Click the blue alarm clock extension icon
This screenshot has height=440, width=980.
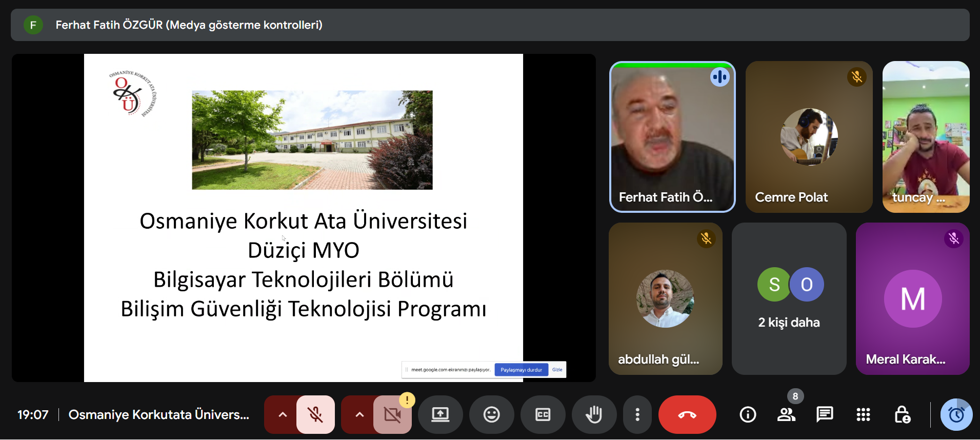point(956,414)
